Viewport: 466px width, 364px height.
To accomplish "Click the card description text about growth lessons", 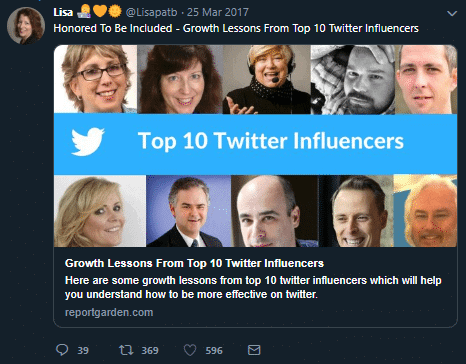I will click(x=253, y=287).
